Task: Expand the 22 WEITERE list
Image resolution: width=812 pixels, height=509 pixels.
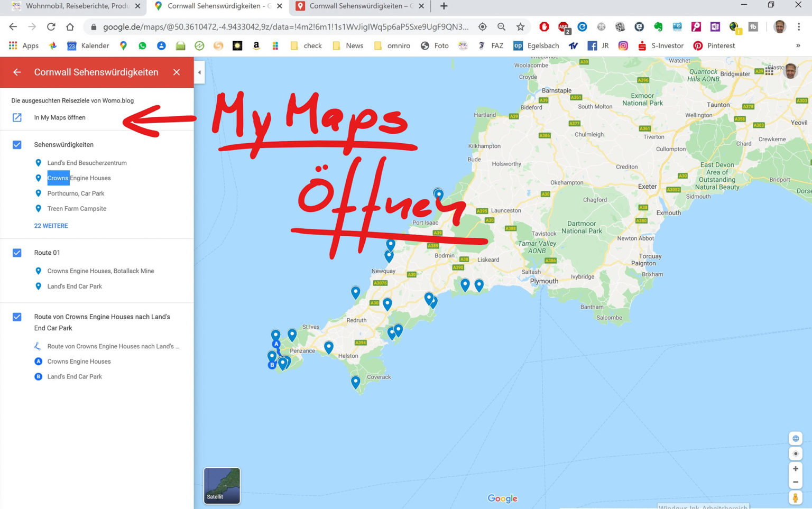Action: 51,226
